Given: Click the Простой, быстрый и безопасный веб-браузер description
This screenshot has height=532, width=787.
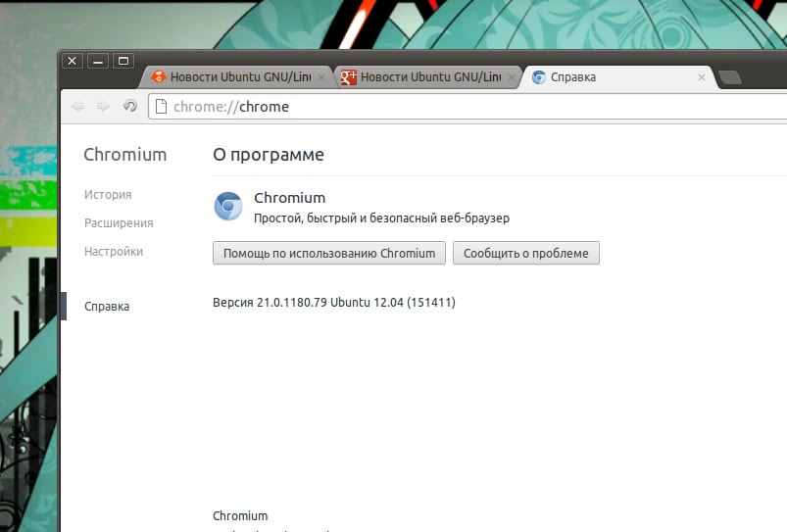Looking at the screenshot, I should 381,218.
